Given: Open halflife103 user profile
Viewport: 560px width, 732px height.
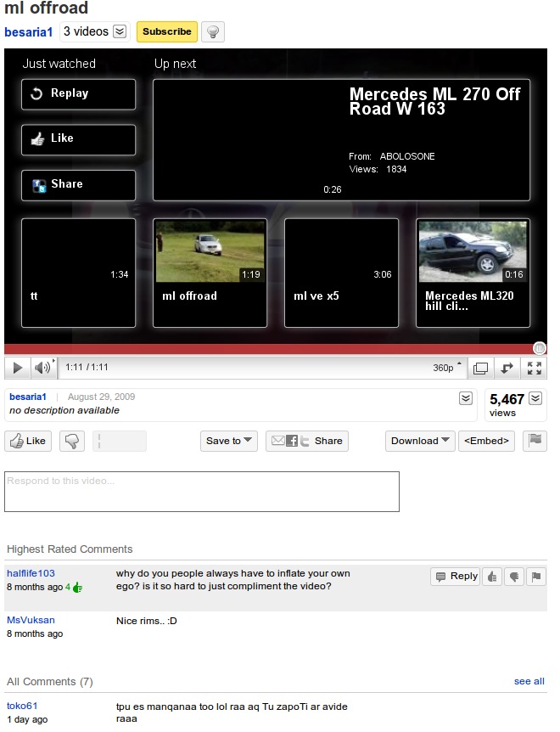Looking at the screenshot, I should click(31, 573).
